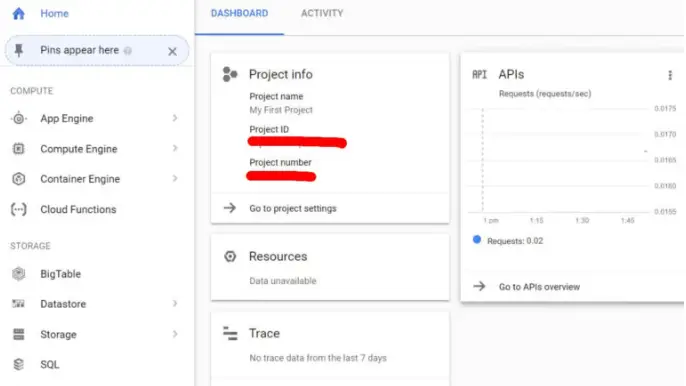This screenshot has height=386, width=686.
Task: Open Storage from the sidebar
Action: tap(58, 335)
